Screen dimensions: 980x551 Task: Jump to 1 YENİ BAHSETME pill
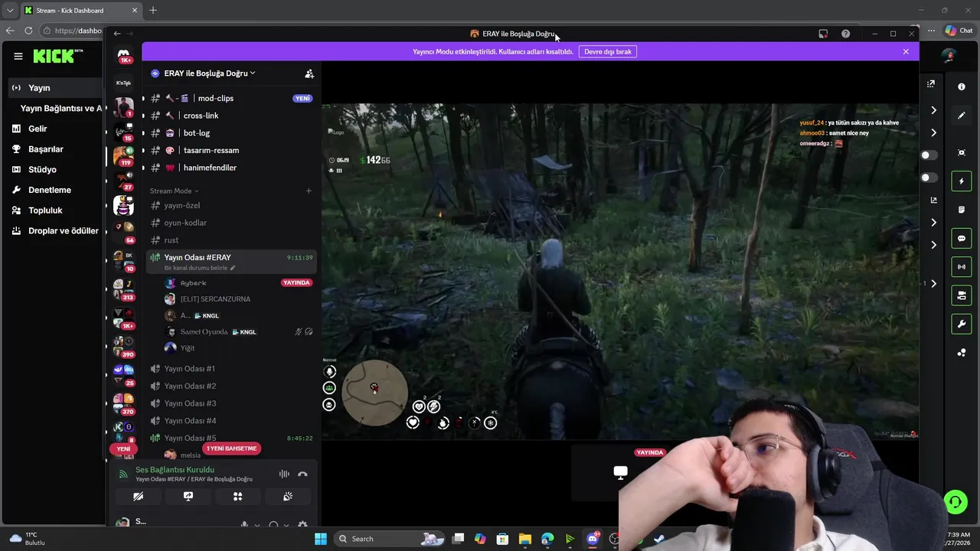coord(232,448)
